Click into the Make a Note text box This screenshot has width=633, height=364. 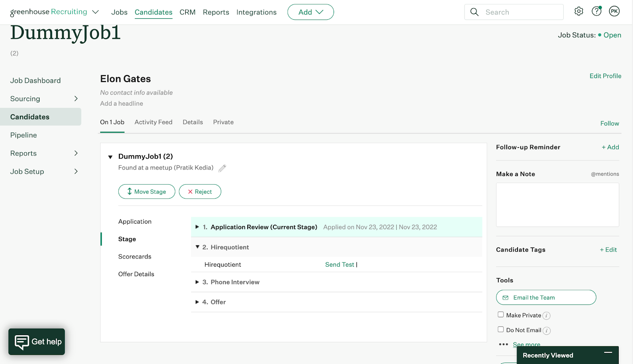click(557, 205)
